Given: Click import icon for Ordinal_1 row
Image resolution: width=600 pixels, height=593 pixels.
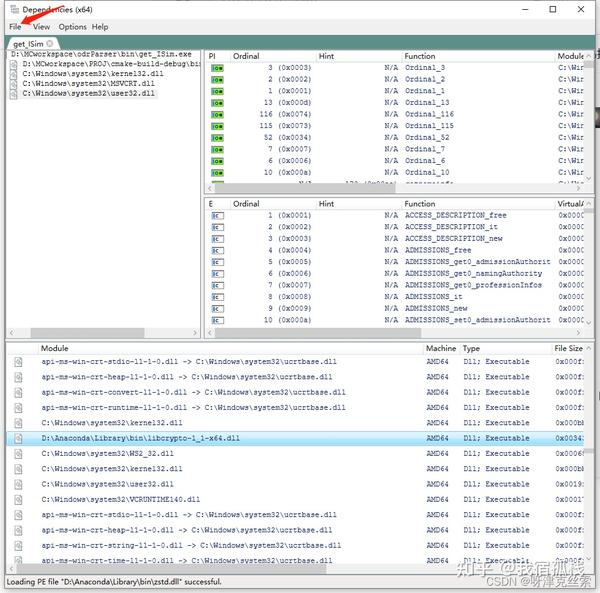Looking at the screenshot, I should click(217, 91).
